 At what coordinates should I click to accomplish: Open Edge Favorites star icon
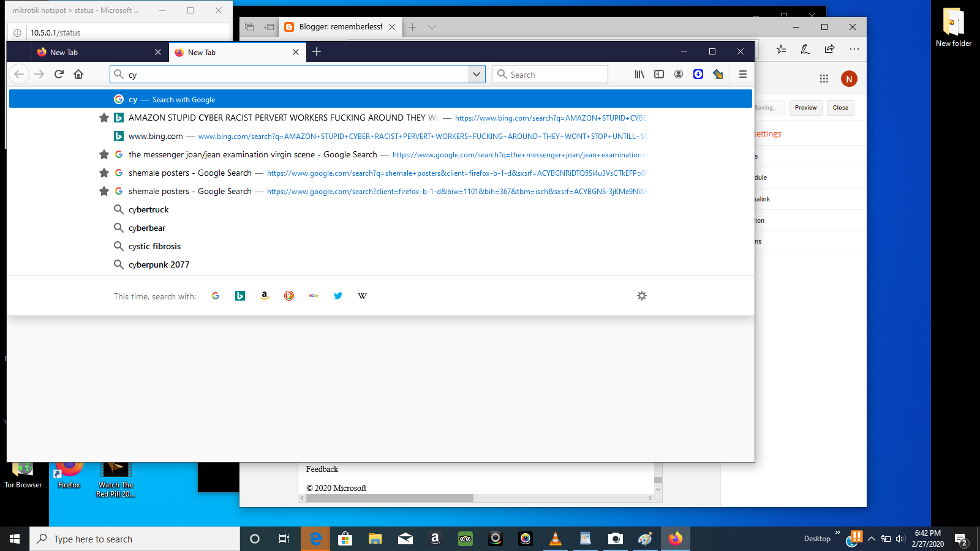point(781,49)
